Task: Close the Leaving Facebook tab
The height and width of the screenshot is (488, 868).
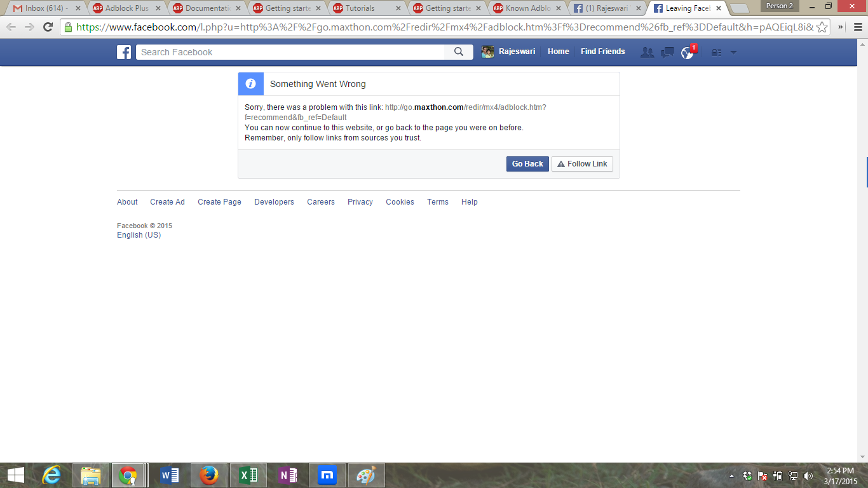Action: 718,9
